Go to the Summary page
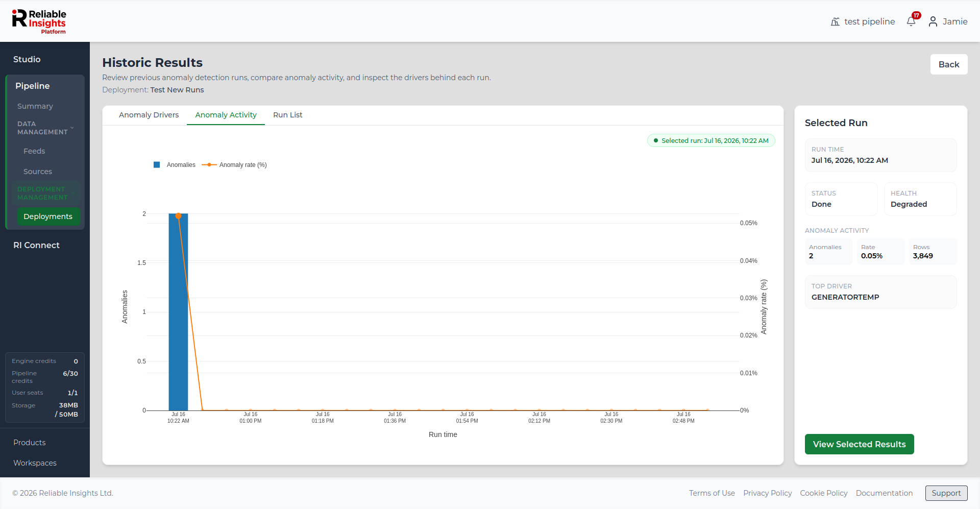 point(35,106)
